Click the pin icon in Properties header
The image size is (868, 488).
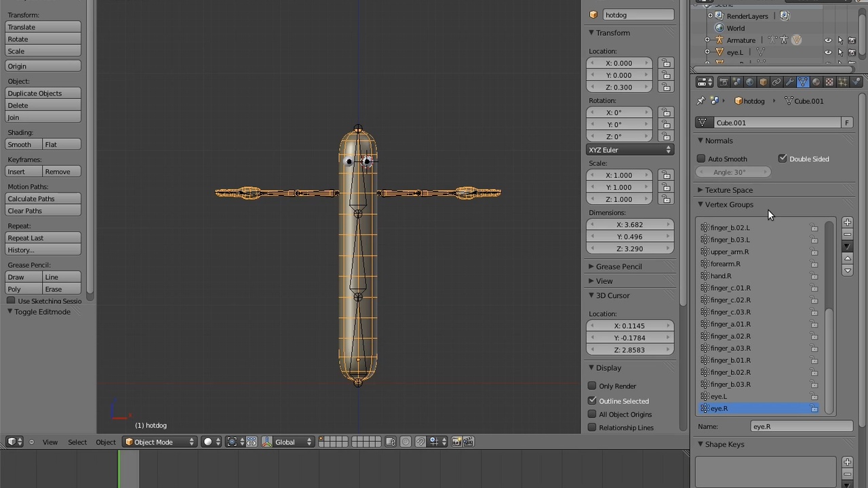tap(701, 101)
